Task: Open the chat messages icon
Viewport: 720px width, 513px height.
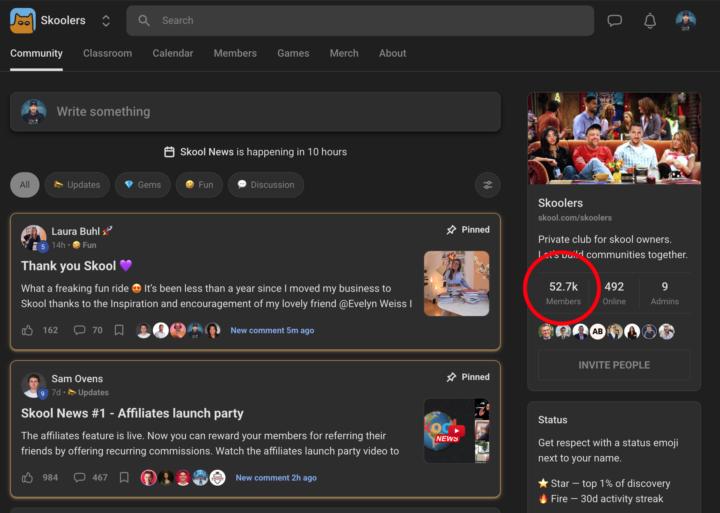Action: pyautogui.click(x=614, y=21)
